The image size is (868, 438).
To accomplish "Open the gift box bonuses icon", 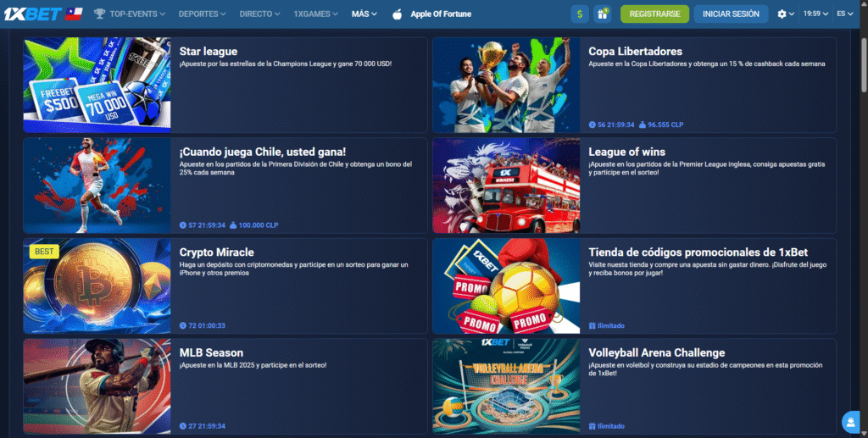I will (x=603, y=14).
